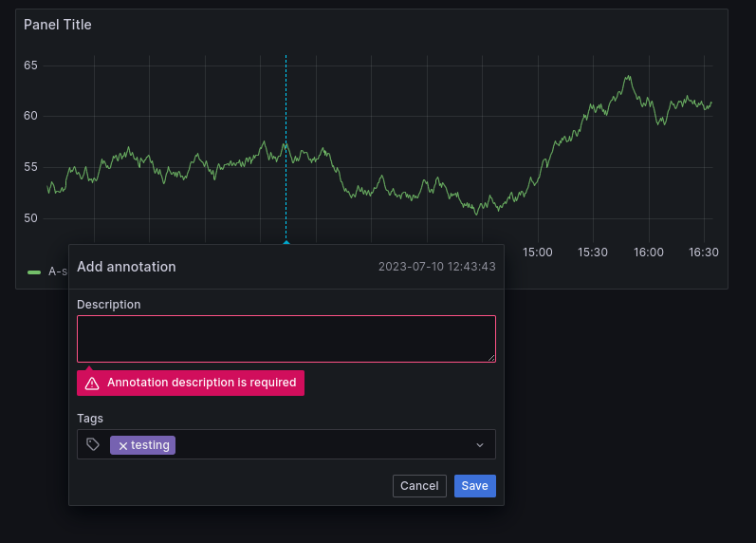Open the Panel Title header menu
This screenshot has height=543, width=756.
click(x=57, y=25)
